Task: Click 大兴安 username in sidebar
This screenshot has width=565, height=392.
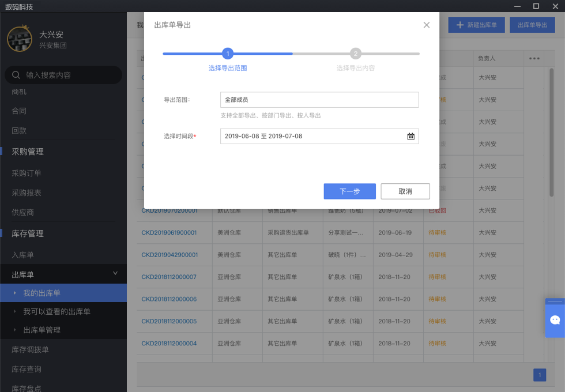Action: (51, 35)
